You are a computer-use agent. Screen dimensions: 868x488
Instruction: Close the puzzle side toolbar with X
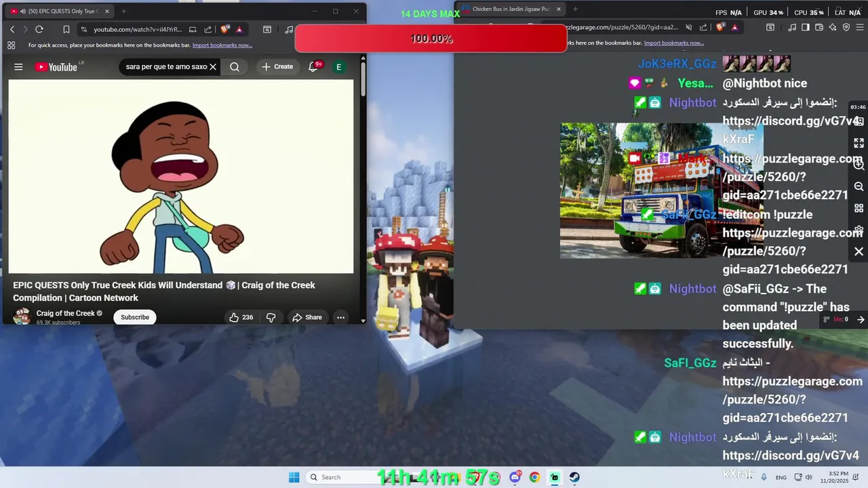click(x=859, y=251)
